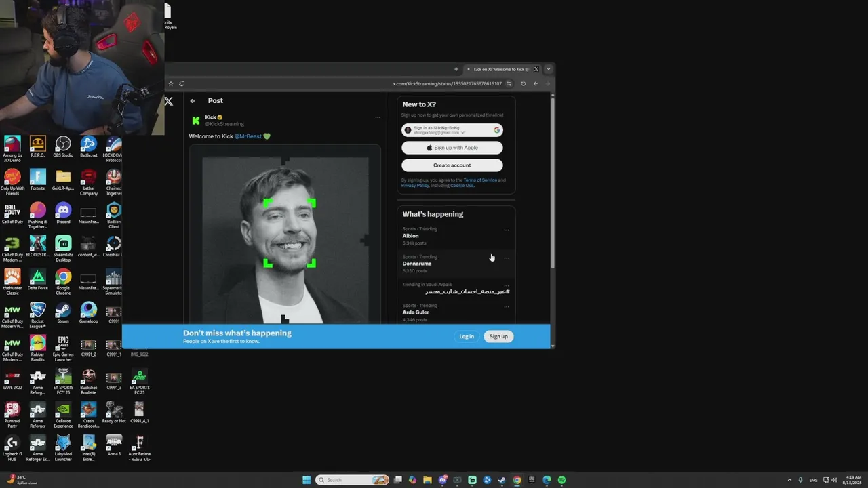This screenshot has width=868, height=488.
Task: Launch Rocket League from the desktop
Action: pos(38,313)
